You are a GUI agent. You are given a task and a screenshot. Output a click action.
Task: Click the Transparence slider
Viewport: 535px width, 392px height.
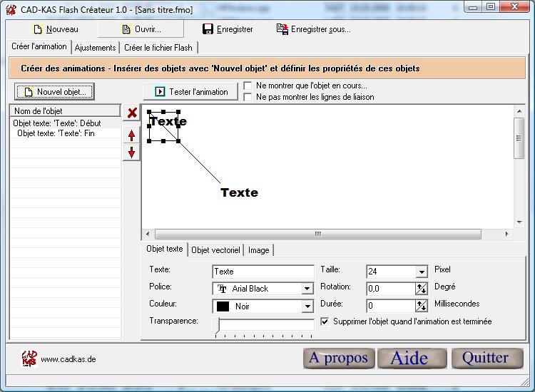point(264,326)
